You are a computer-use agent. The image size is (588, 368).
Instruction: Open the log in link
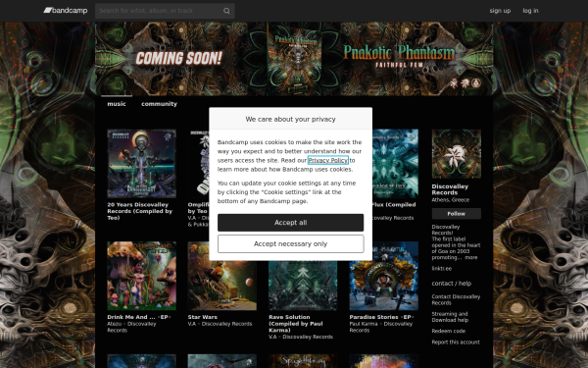(530, 11)
